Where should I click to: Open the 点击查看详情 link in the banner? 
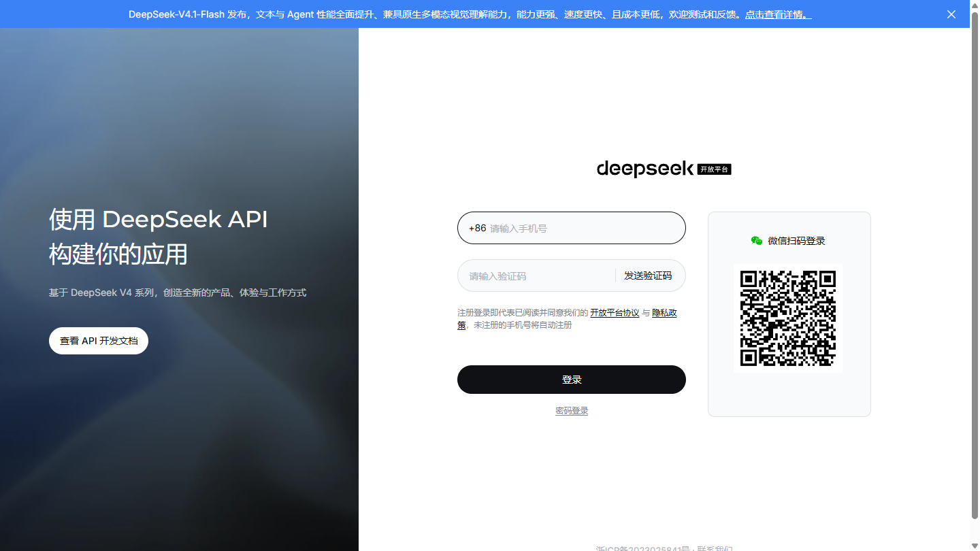pos(778,14)
